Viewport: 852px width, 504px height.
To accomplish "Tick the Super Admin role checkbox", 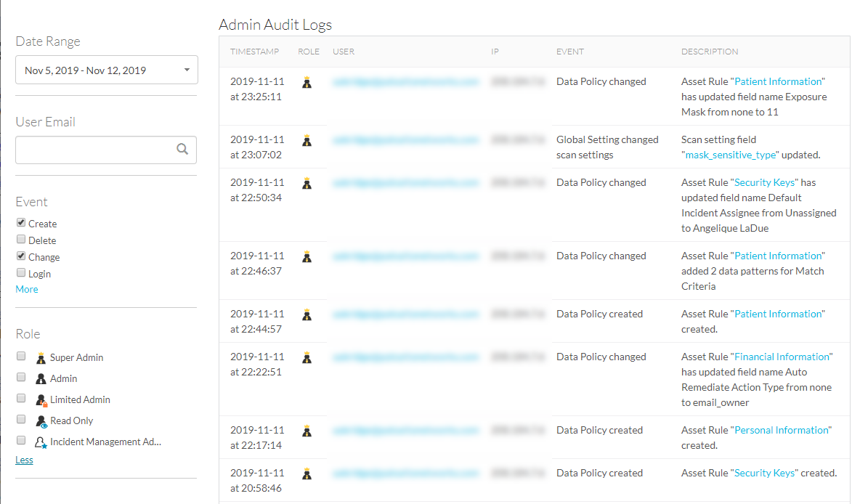I will tap(21, 357).
